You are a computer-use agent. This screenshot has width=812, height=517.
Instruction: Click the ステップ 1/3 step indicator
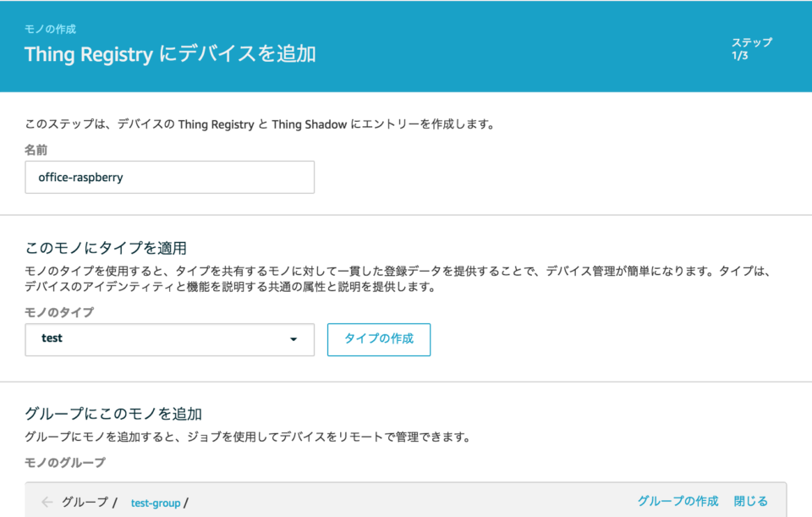[x=751, y=49]
